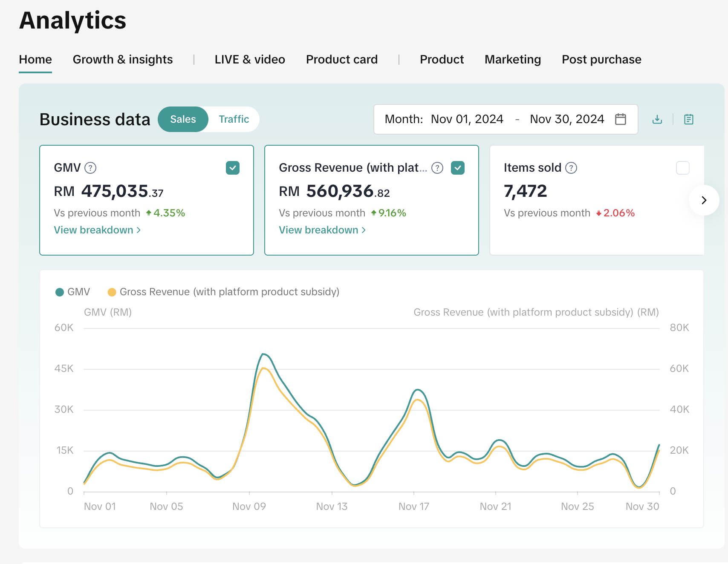
Task: Uncheck the GMV metric checkbox
Action: click(x=233, y=168)
